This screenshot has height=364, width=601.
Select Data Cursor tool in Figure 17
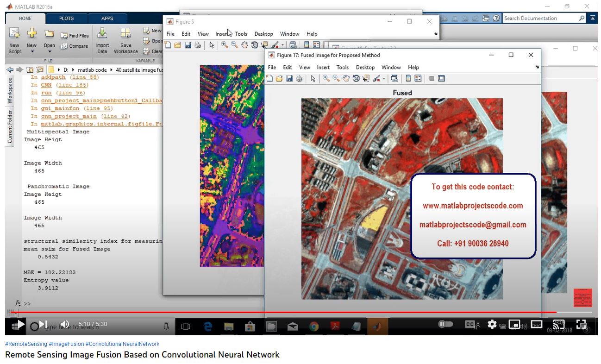[x=366, y=79]
